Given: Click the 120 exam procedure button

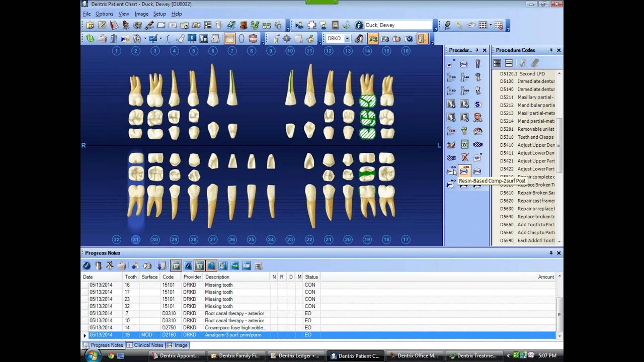Looking at the screenshot, I should click(x=451, y=77).
